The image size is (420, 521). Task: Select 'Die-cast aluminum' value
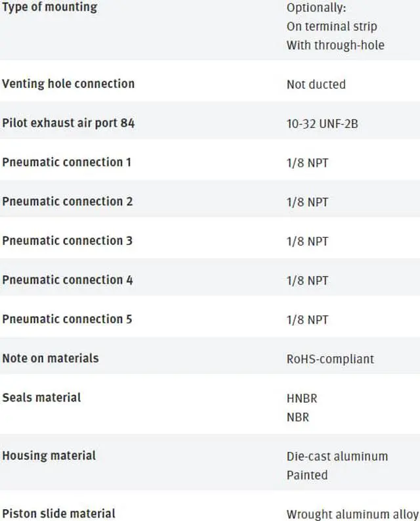[x=337, y=456]
